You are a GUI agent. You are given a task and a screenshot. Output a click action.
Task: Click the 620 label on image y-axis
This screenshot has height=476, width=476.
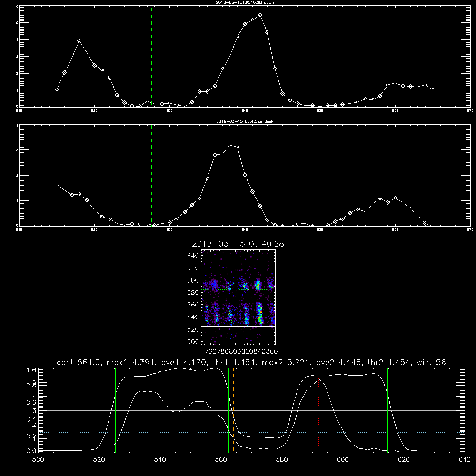pos(193,268)
